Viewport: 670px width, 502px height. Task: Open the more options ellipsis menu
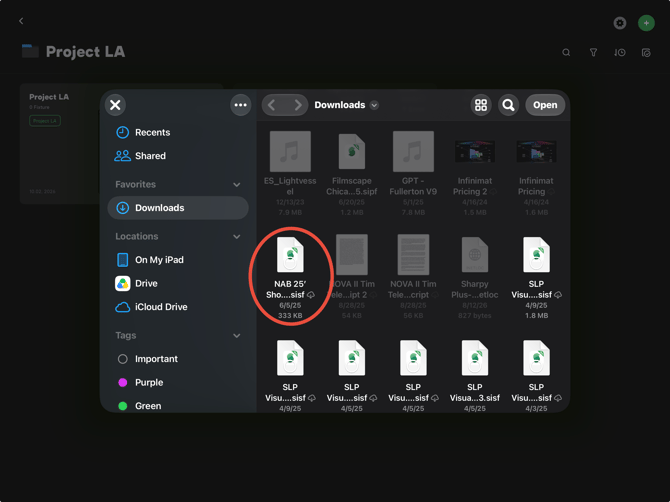point(241,105)
